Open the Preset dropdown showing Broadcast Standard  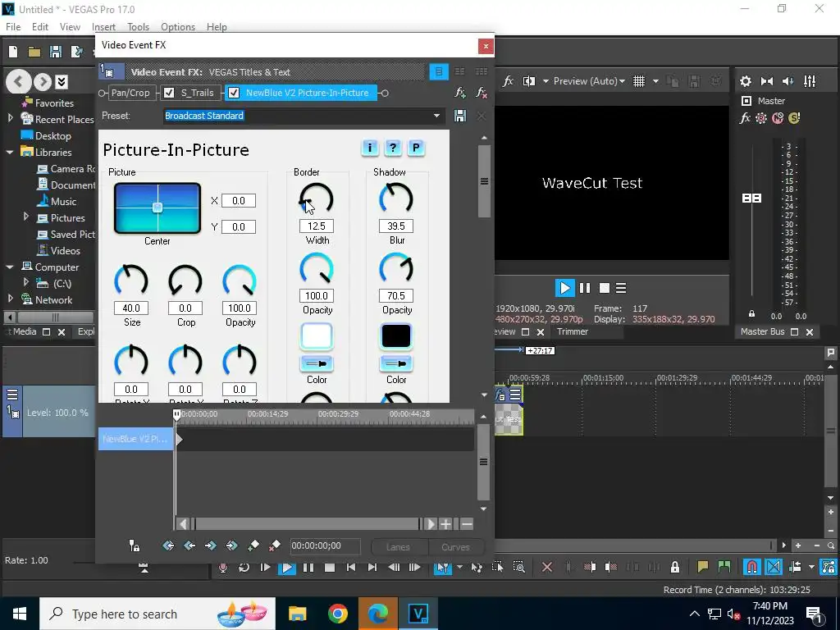tap(436, 116)
